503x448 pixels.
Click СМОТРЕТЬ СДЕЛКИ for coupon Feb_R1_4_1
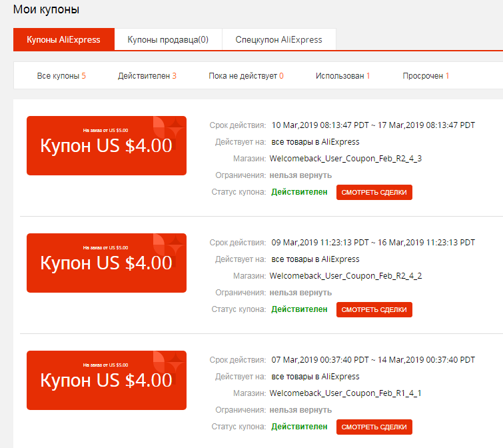pos(374,427)
